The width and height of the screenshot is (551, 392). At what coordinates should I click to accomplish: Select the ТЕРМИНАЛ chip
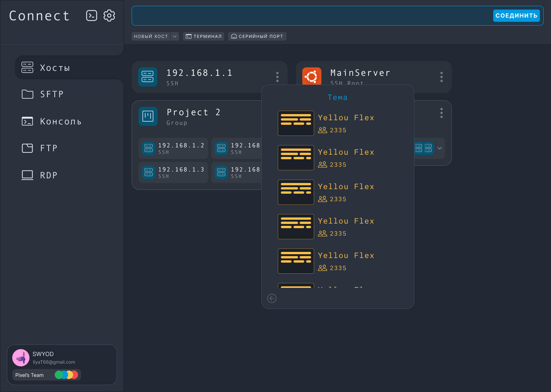point(204,36)
